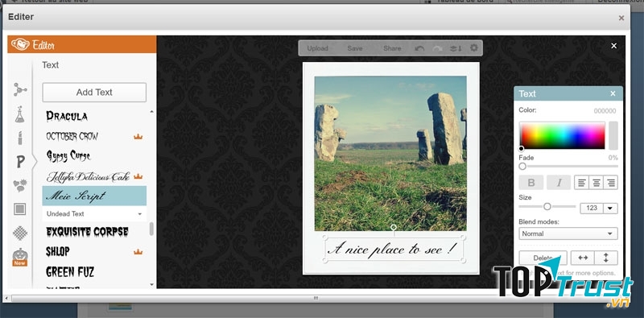Click the top-left resize handle of the text box
This screenshot has height=318, width=644.
point(324,237)
